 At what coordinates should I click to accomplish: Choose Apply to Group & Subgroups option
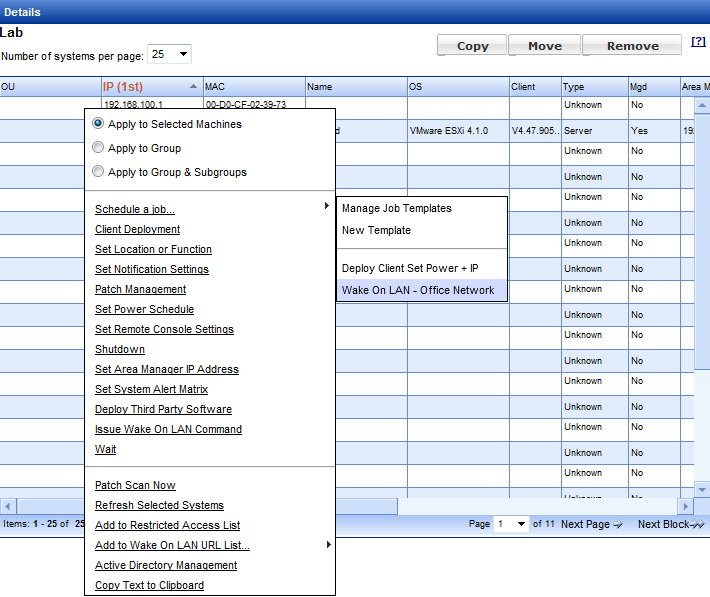(98, 172)
